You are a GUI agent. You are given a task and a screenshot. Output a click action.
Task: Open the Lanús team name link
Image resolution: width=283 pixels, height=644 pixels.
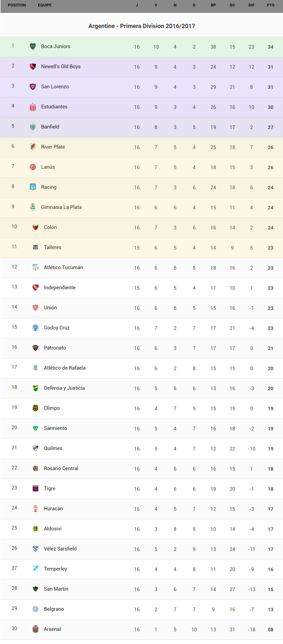[x=48, y=167]
